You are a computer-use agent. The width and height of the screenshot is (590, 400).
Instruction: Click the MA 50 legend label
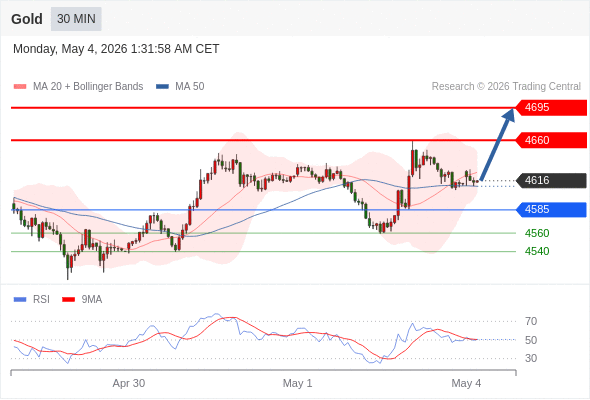point(190,87)
